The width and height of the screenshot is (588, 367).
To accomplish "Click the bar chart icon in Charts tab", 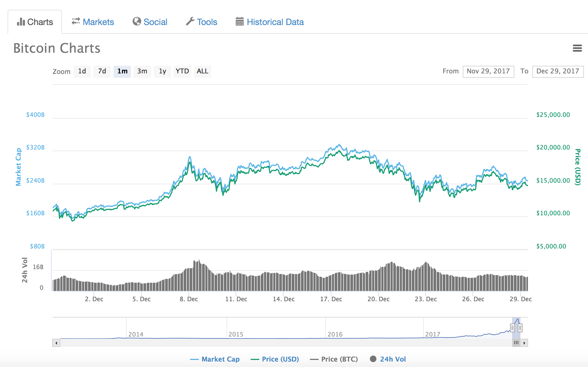I will 21,22.
